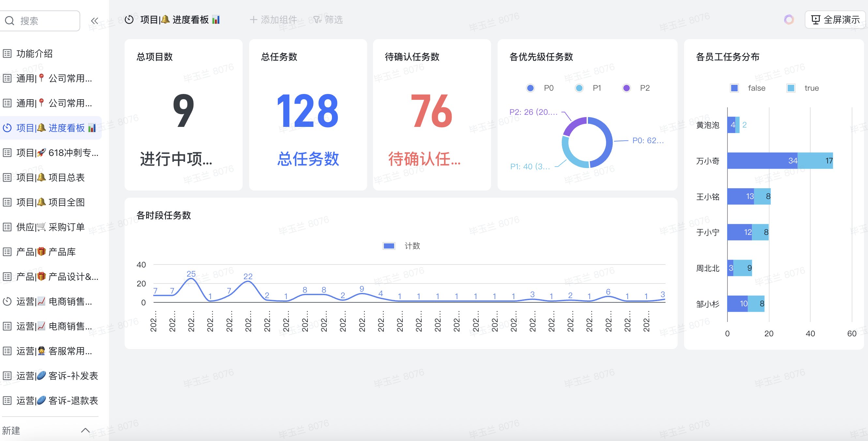The image size is (868, 441).
Task: Open 项目 项目总表 in sidebar
Action: (x=51, y=178)
